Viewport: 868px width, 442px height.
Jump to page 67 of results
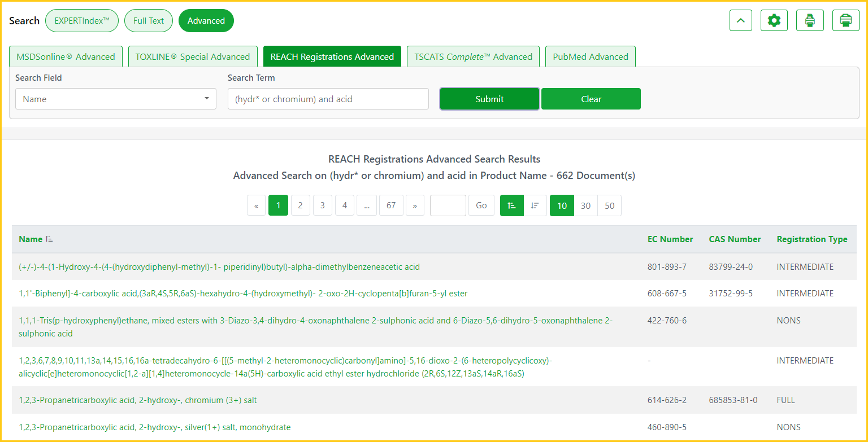391,205
